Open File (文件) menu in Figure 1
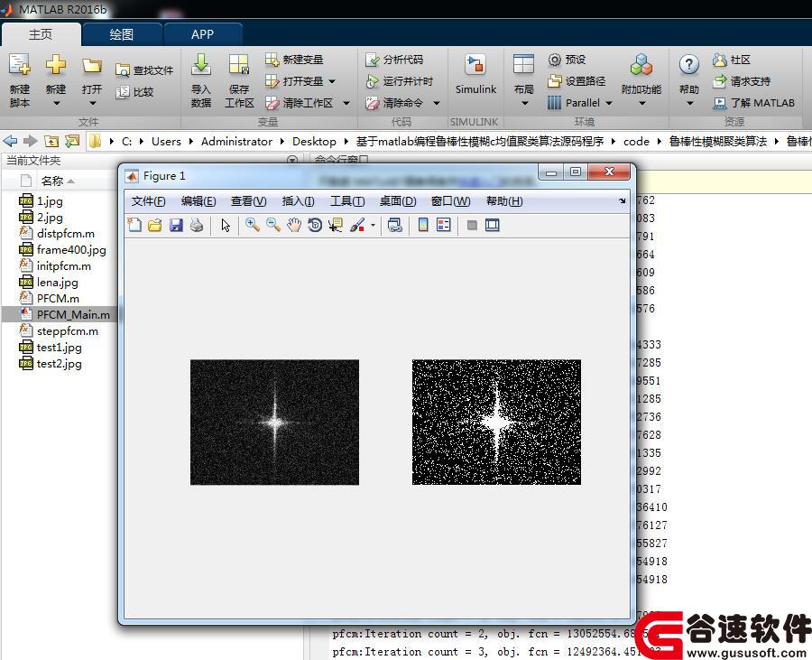The image size is (812, 660). tap(148, 201)
